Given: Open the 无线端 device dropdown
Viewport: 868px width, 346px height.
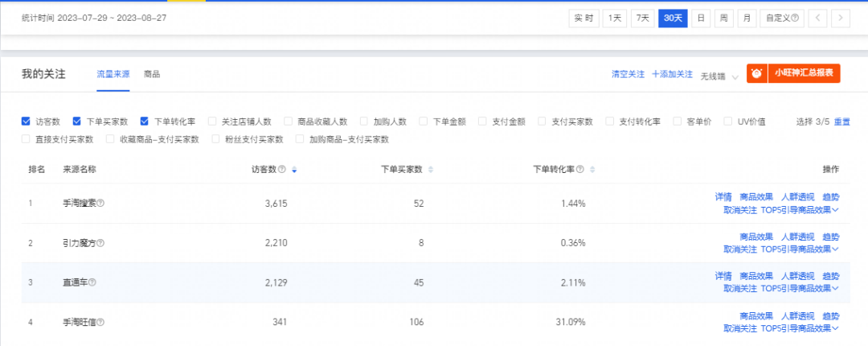Looking at the screenshot, I should coord(719,76).
